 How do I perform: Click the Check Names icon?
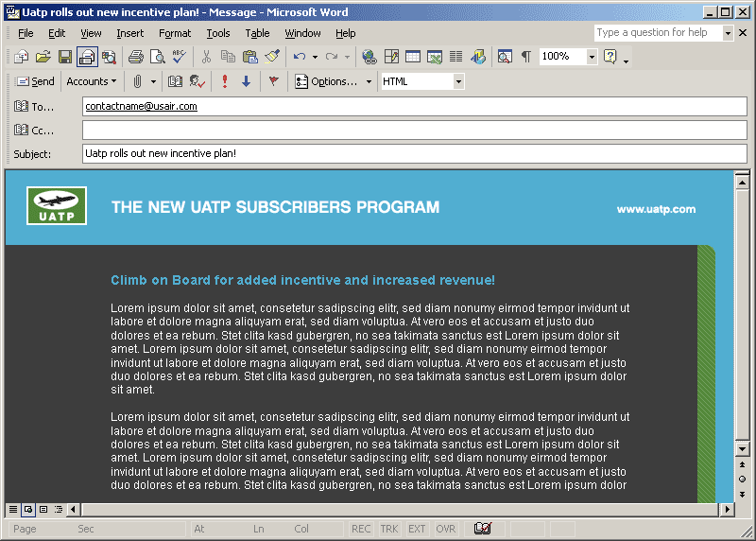click(x=198, y=81)
